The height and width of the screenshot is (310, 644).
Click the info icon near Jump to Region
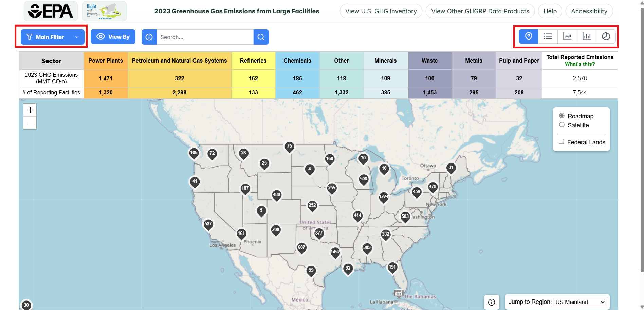pyautogui.click(x=492, y=302)
